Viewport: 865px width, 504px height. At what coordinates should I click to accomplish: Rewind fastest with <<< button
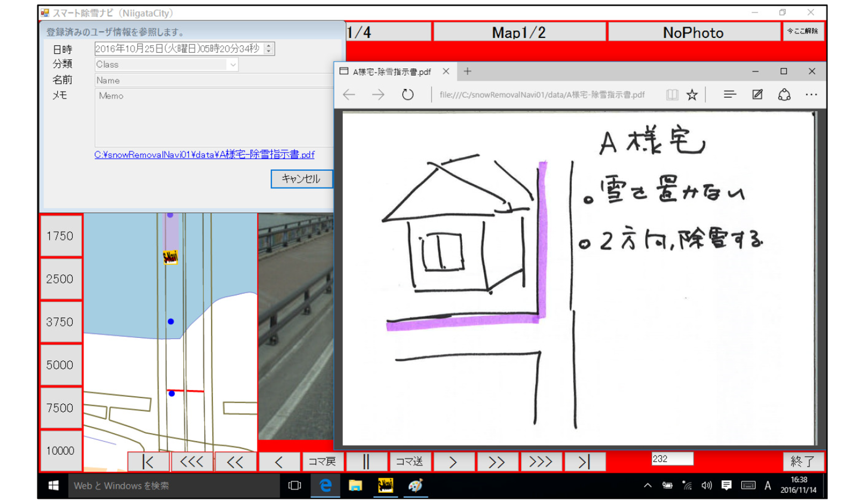[192, 462]
